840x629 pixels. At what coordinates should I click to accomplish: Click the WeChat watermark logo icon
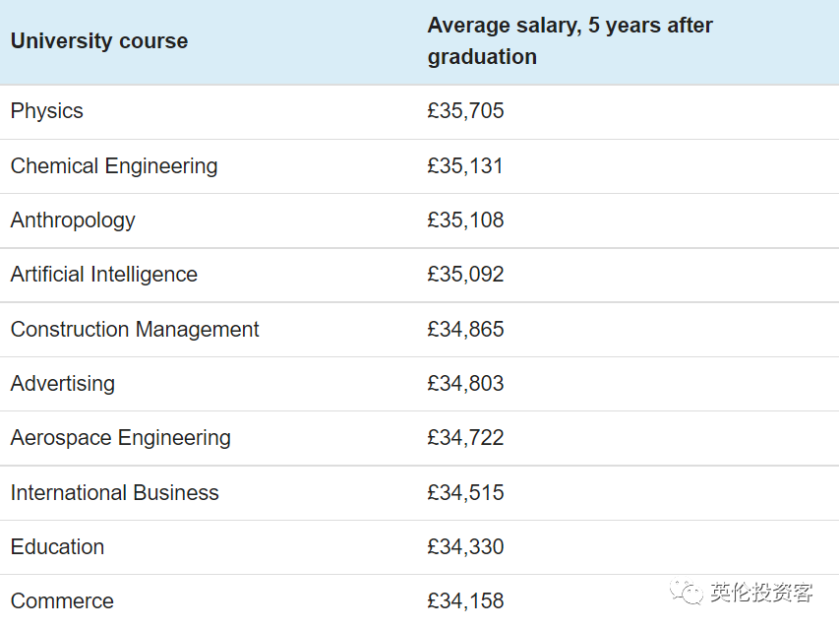click(x=687, y=592)
